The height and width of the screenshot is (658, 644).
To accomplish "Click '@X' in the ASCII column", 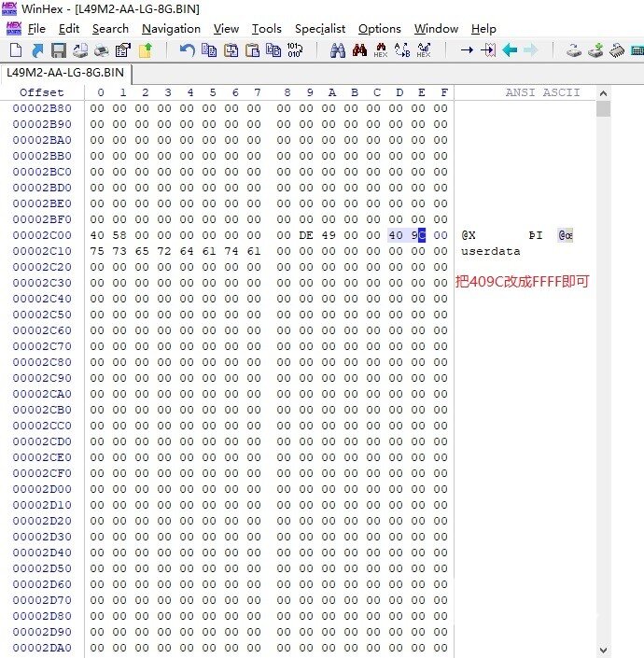I will [x=469, y=235].
